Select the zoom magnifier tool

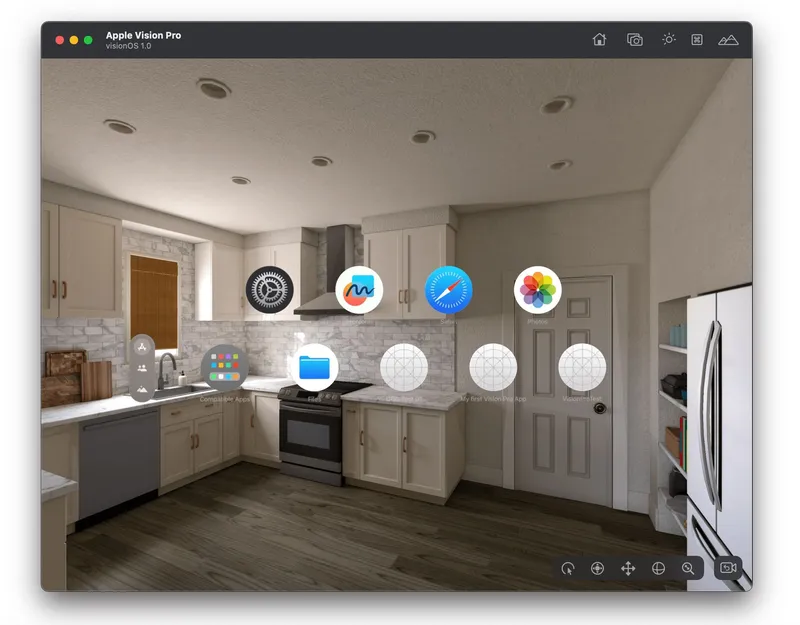(688, 568)
